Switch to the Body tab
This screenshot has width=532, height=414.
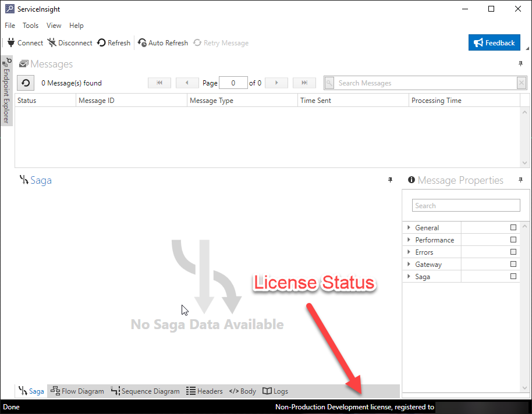click(243, 391)
